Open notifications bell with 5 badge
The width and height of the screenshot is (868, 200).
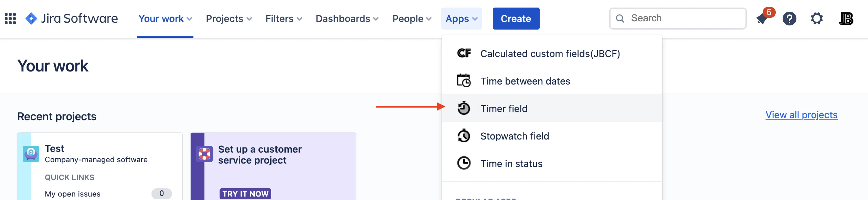(x=763, y=19)
